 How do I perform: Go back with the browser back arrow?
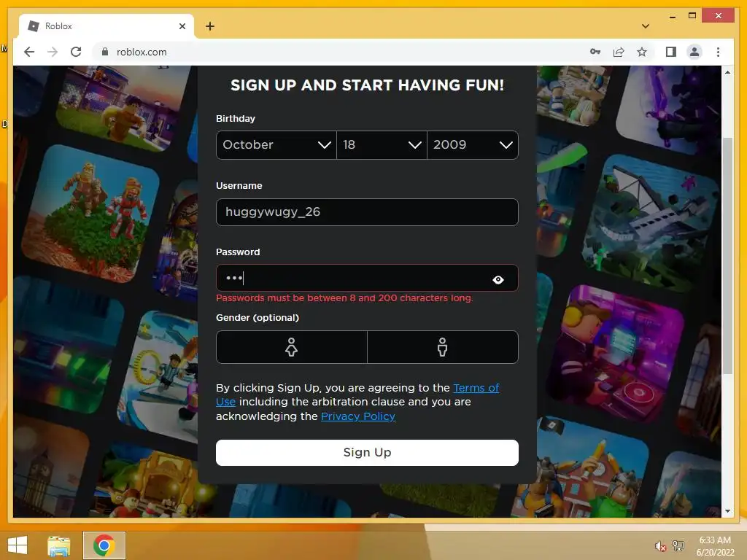click(29, 52)
